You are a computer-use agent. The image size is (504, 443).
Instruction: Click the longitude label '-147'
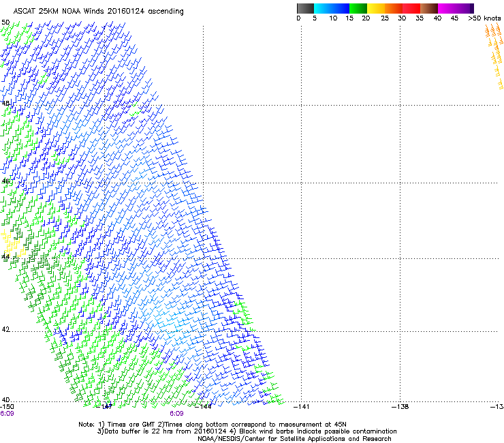click(x=104, y=407)
